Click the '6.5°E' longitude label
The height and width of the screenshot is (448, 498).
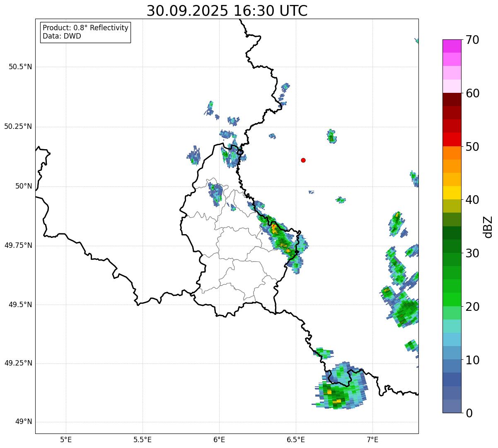coord(296,440)
